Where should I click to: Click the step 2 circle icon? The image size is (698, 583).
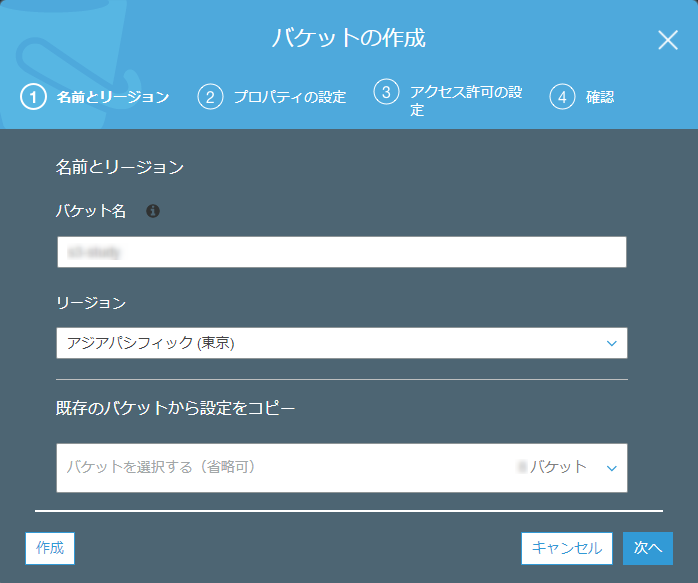tap(210, 97)
